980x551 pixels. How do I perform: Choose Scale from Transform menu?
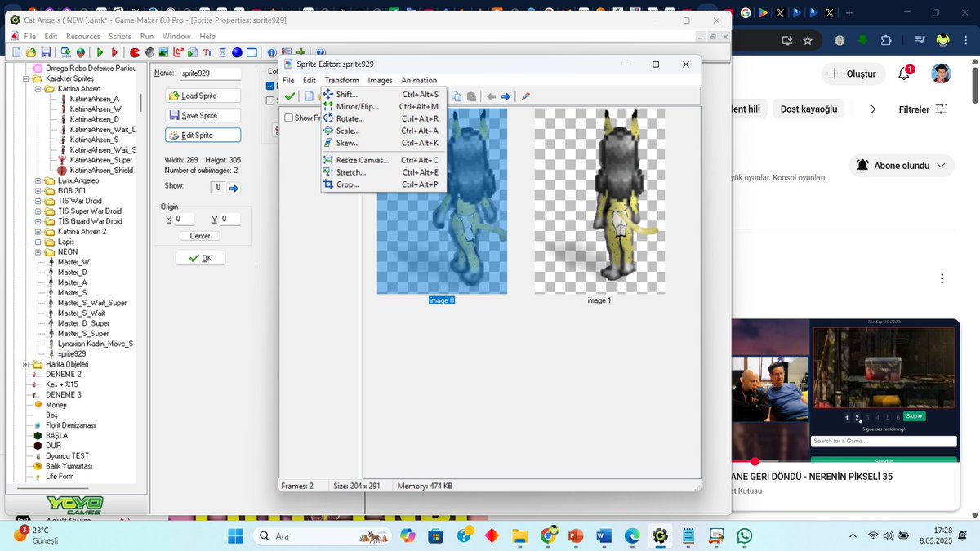point(384,131)
